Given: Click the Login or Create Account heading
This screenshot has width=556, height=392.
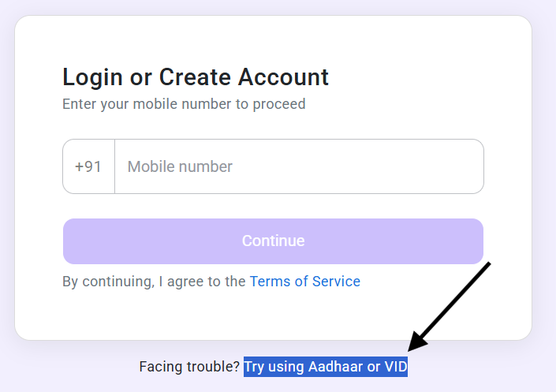Looking at the screenshot, I should [196, 77].
